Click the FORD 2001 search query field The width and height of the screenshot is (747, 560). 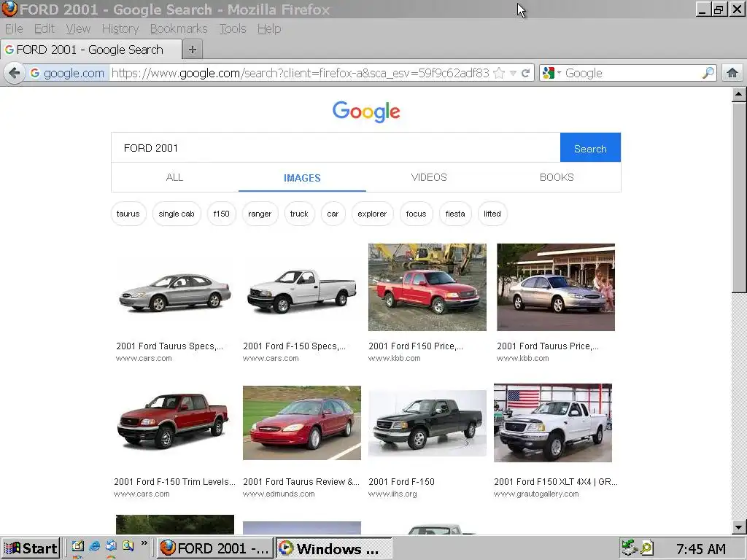336,147
